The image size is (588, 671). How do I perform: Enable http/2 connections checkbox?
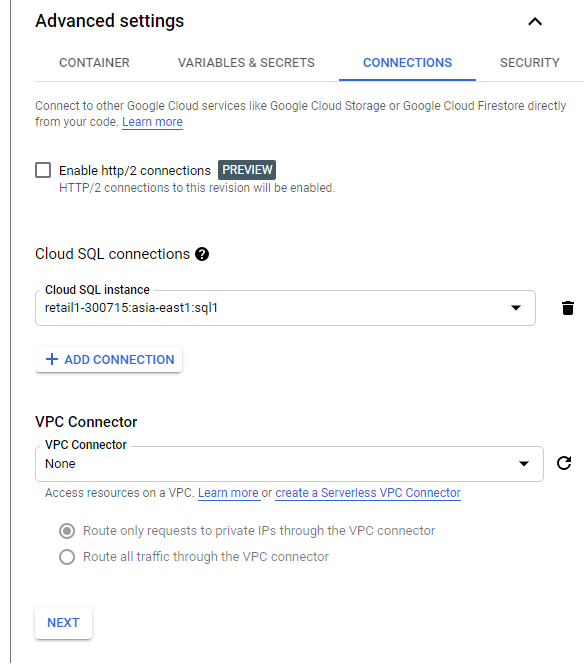click(x=43, y=170)
